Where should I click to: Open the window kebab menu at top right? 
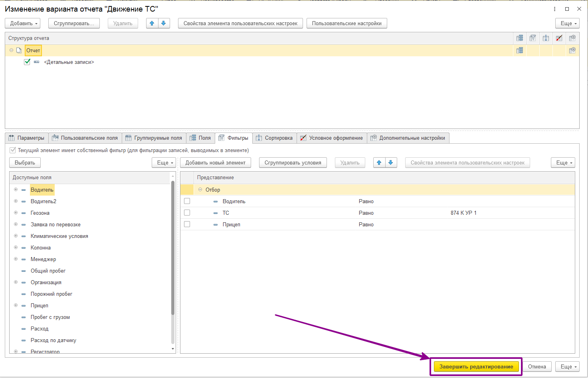point(554,9)
